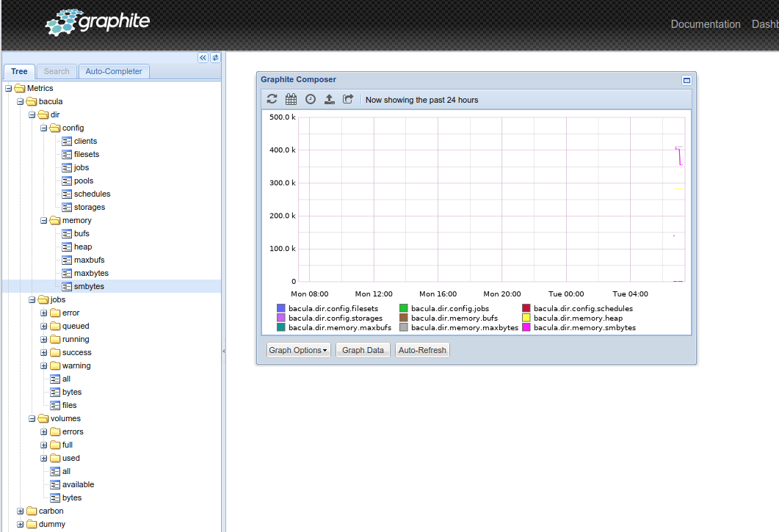The width and height of the screenshot is (779, 532).
Task: Click the clients metric file icon
Action: point(67,141)
